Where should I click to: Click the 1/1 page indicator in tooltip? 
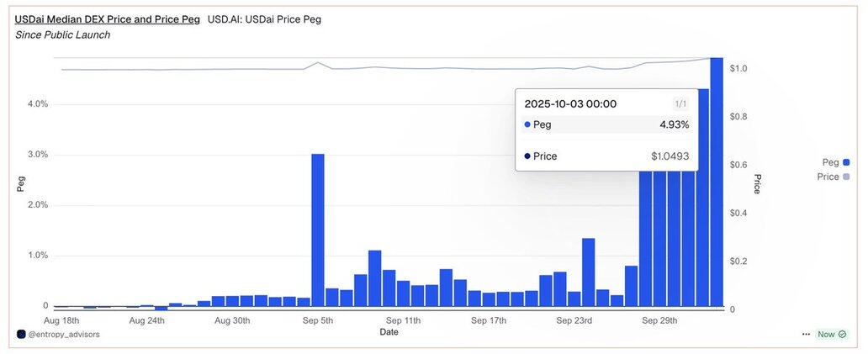[681, 103]
